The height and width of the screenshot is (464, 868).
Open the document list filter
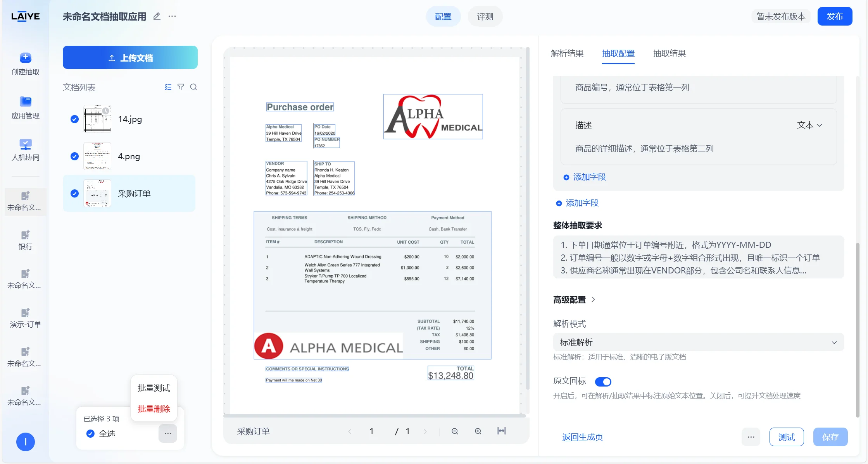click(x=181, y=87)
